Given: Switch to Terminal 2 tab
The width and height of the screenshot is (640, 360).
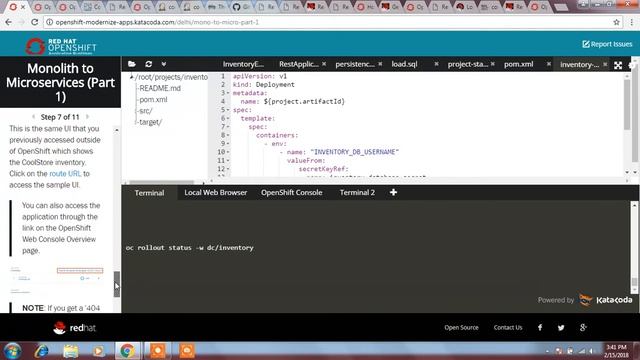Looking at the screenshot, I should (357, 193).
